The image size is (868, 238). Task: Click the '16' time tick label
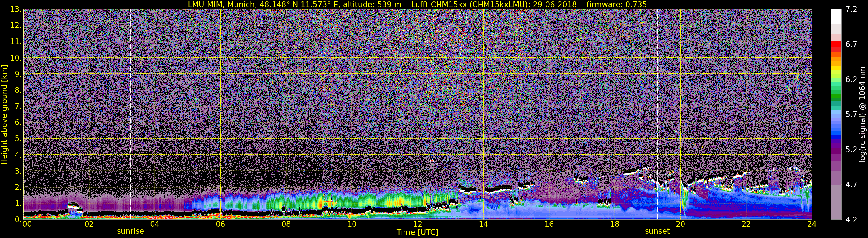(x=549, y=224)
